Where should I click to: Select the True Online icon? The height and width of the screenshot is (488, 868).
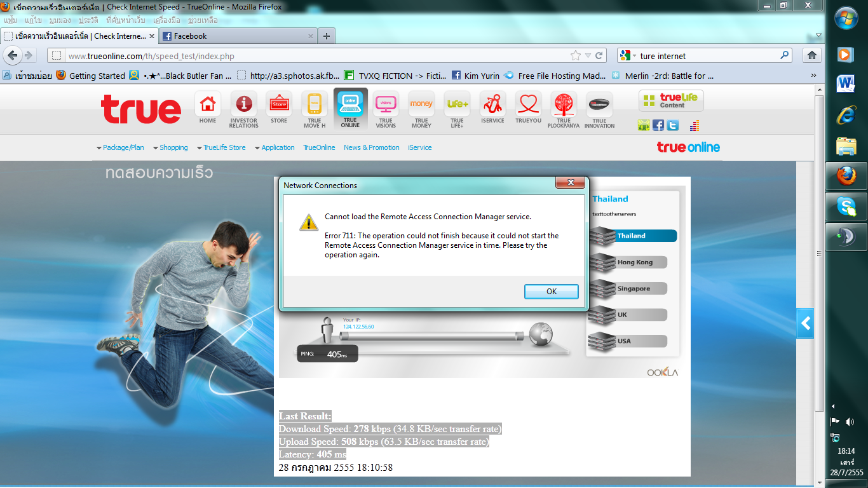click(x=350, y=110)
